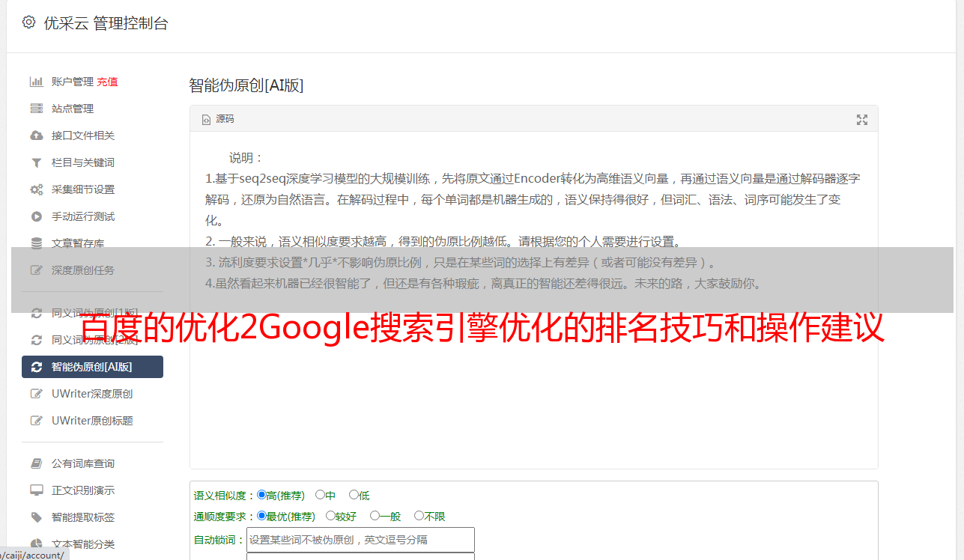Select 最优(推荐) for 通顺度要求
964x560 pixels.
(261, 516)
